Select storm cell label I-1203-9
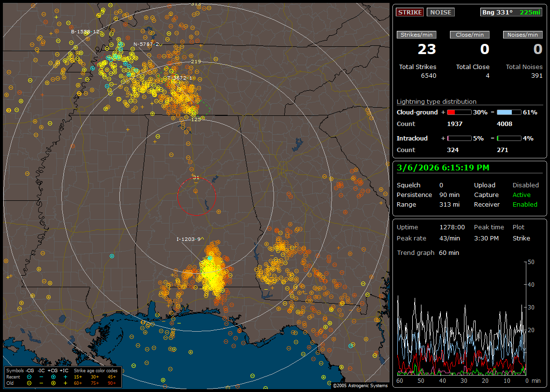This screenshot has height=392, width=550. (189, 239)
